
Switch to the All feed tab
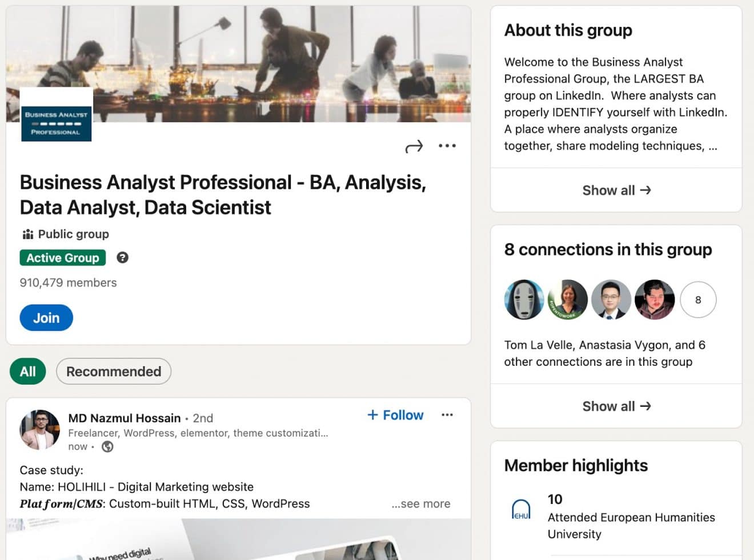coord(27,371)
